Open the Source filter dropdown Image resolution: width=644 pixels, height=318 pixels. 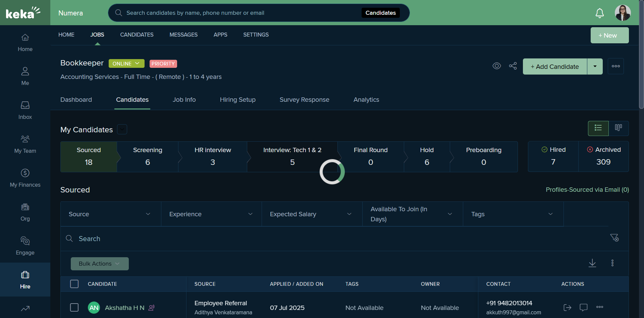click(x=111, y=214)
